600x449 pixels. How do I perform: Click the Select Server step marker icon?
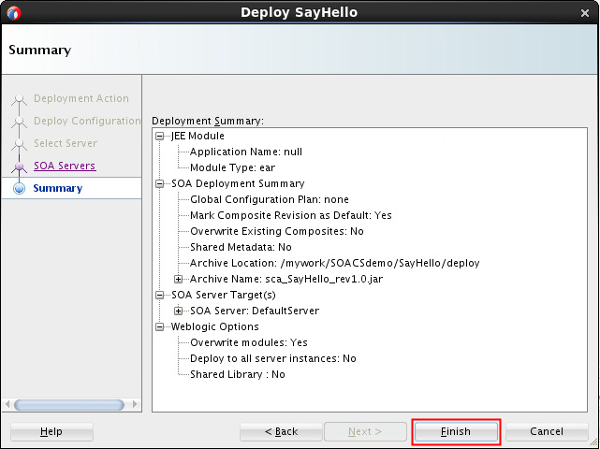tap(18, 144)
